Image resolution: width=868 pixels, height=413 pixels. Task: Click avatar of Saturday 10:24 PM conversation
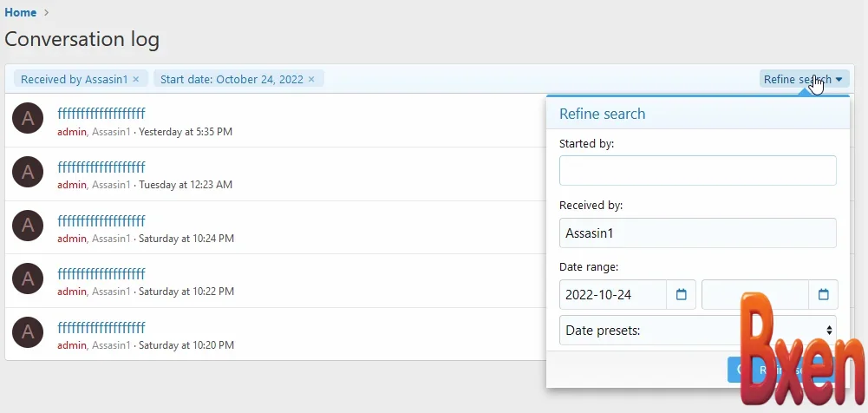(x=28, y=226)
